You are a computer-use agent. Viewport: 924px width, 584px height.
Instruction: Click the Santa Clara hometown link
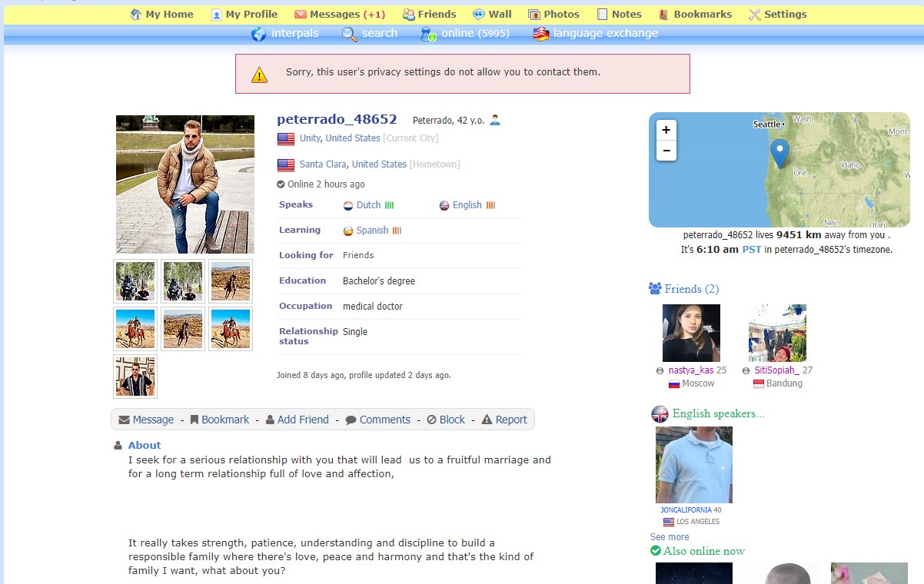point(323,164)
